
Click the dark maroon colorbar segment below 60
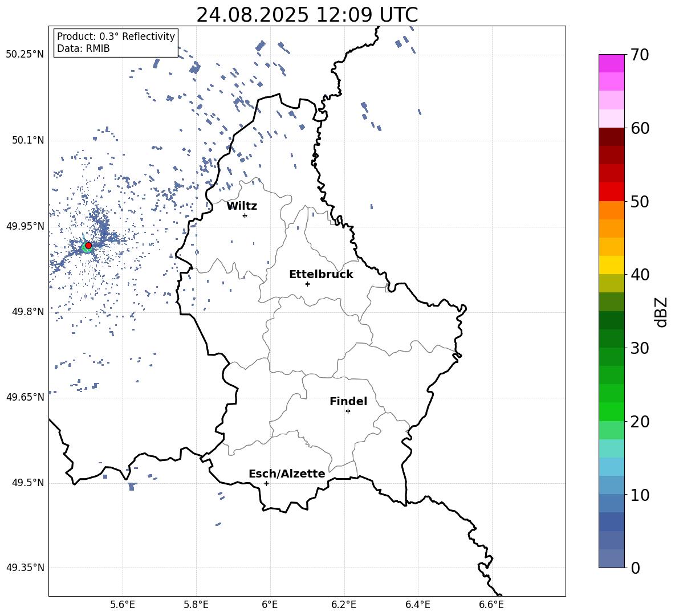tap(612, 137)
